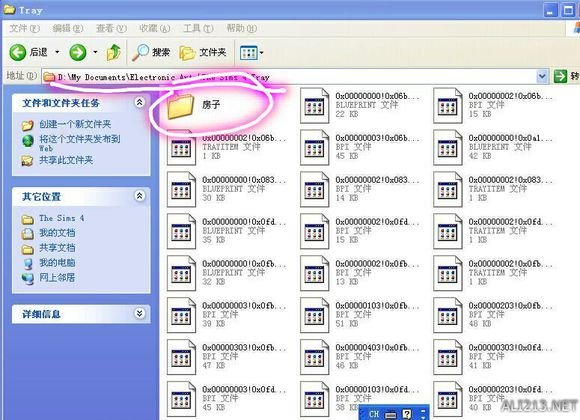This screenshot has width=580, height=420.
Task: Select the 40 KB BPI file icon
Action: point(448,399)
